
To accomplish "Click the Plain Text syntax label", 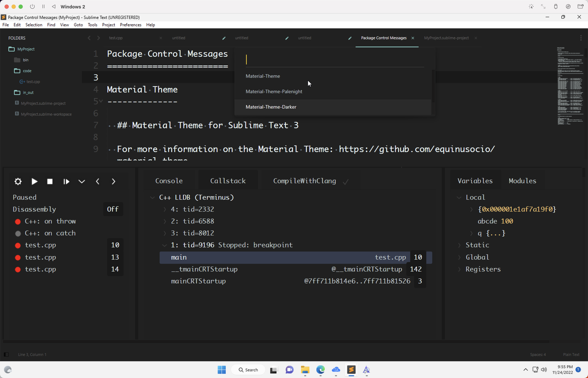I will click(571, 354).
